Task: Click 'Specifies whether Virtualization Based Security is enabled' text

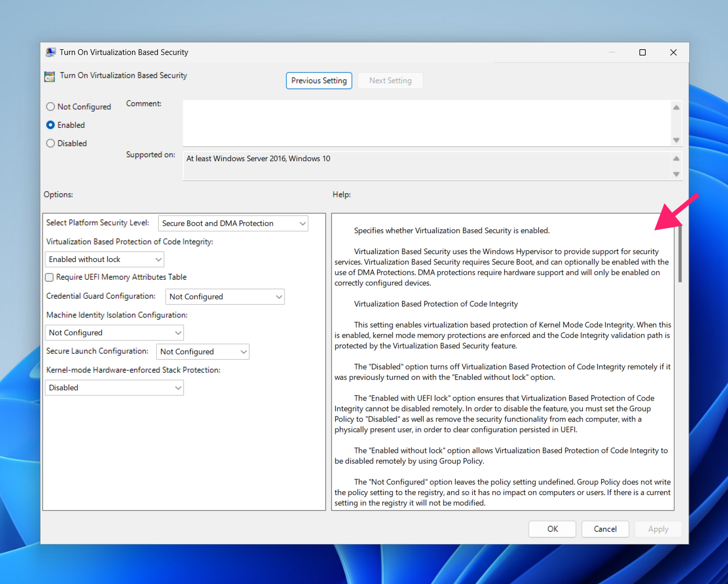Action: tap(452, 231)
